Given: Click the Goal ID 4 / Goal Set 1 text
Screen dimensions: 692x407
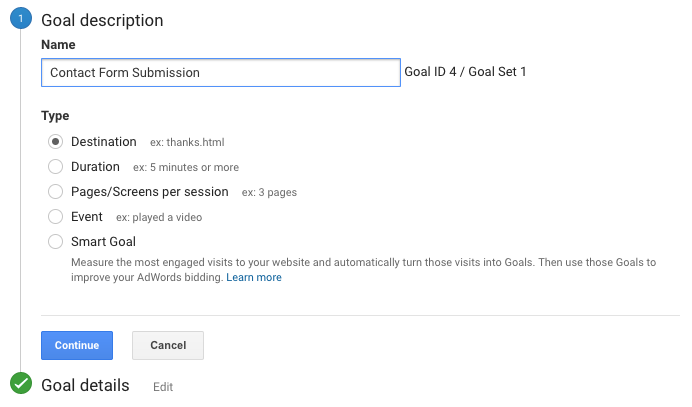Looking at the screenshot, I should [x=465, y=72].
